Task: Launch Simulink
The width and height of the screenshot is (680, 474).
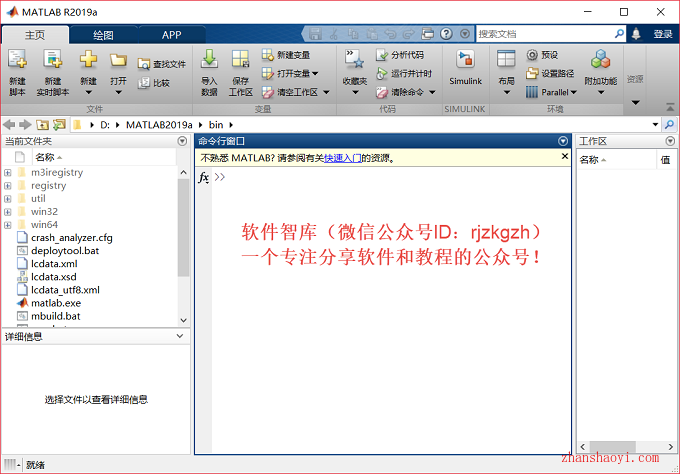Action: click(x=465, y=67)
